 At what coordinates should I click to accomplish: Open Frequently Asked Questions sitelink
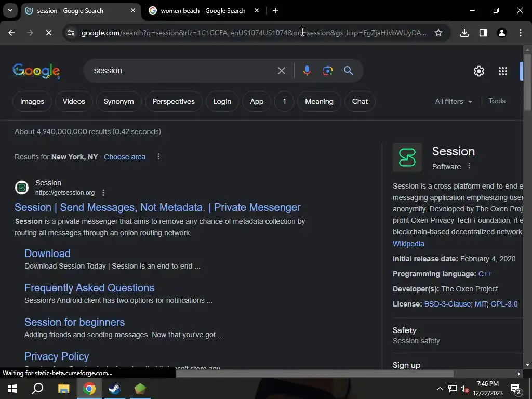point(89,288)
